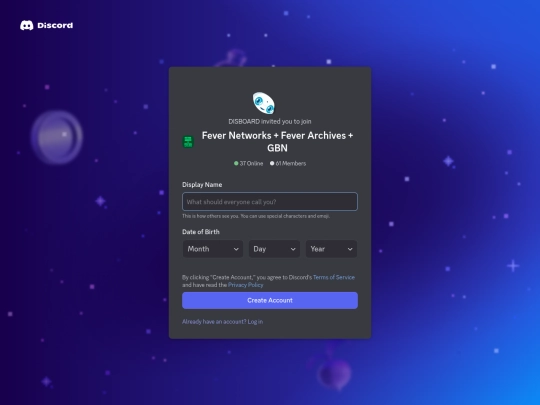Click the 'Display Name' label
Screen dimensions: 540x405
pyautogui.click(x=202, y=185)
